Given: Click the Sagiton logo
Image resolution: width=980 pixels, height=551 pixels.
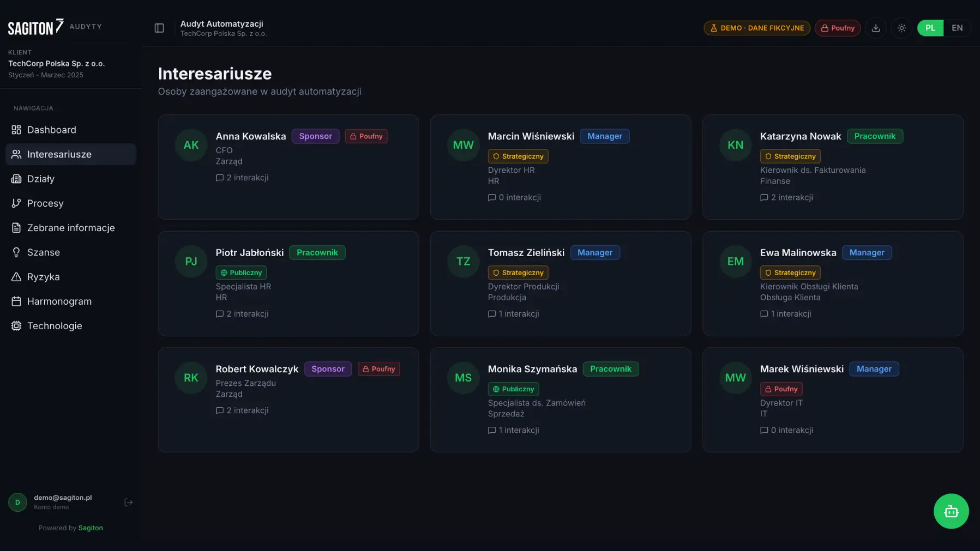Looking at the screenshot, I should (x=36, y=27).
